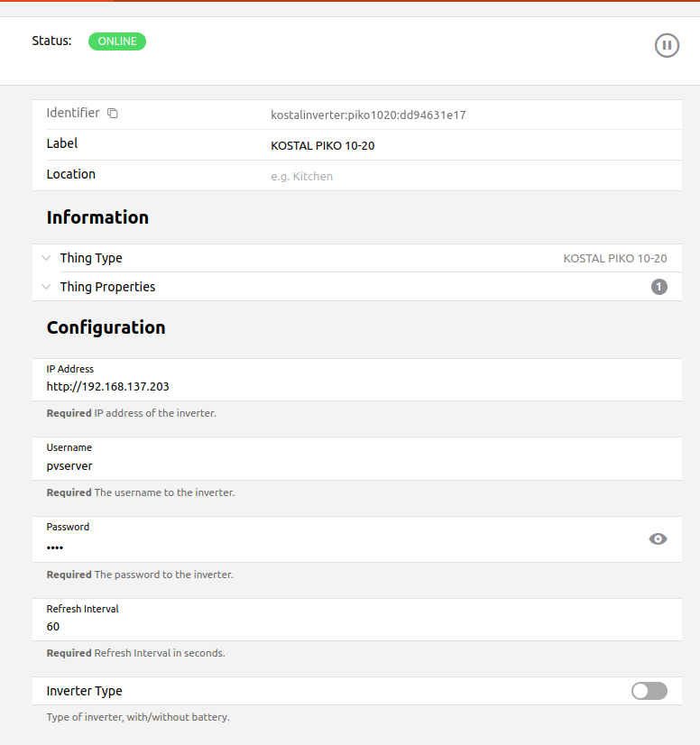Click the KOSTAL PIKO 10-20 thing type value
This screenshot has height=745, width=700.
point(615,258)
